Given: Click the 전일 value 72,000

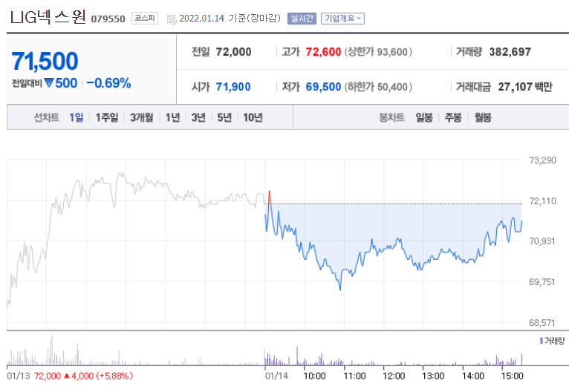Looking at the screenshot, I should tap(233, 52).
